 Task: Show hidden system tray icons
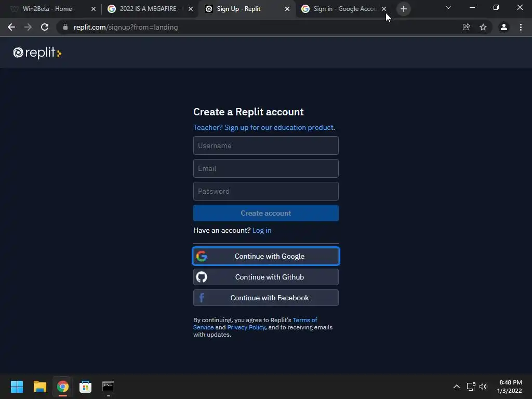coord(457,387)
